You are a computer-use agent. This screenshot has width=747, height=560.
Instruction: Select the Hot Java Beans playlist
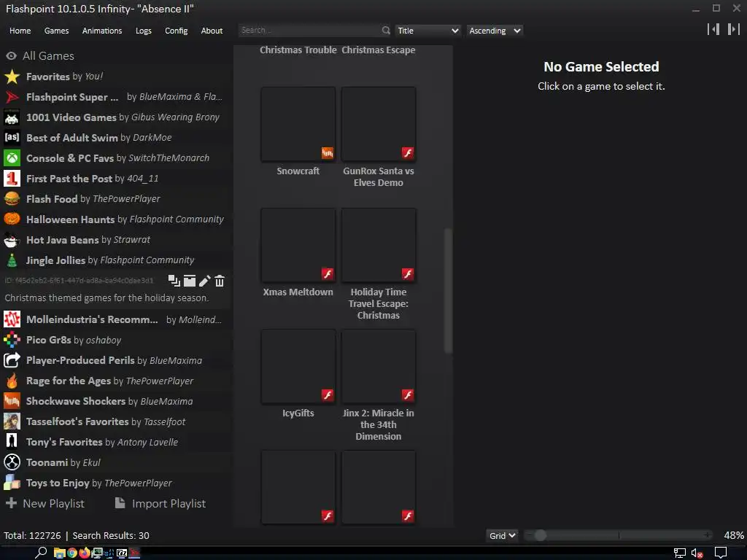116,239
